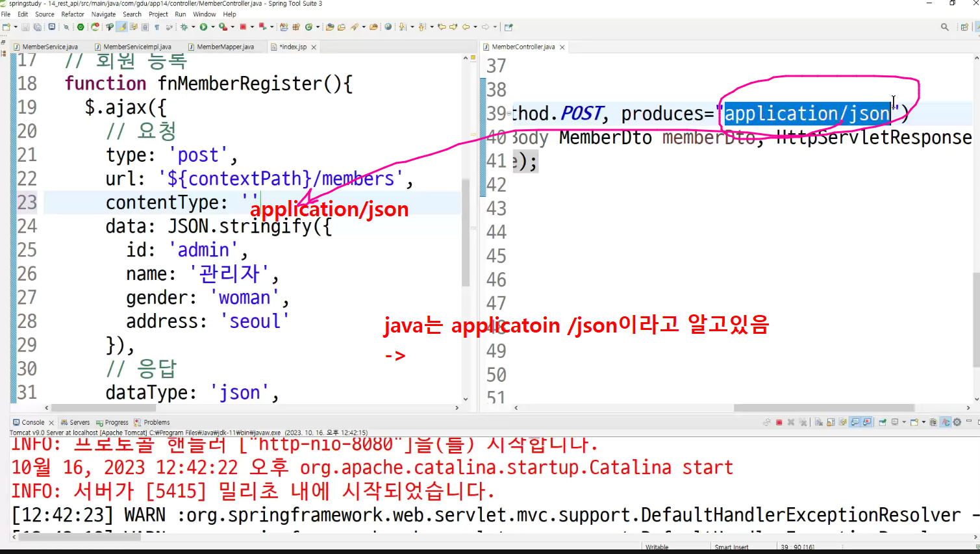
Task: Toggle the highlighter Mark Occurrences button
Action: 121,27
